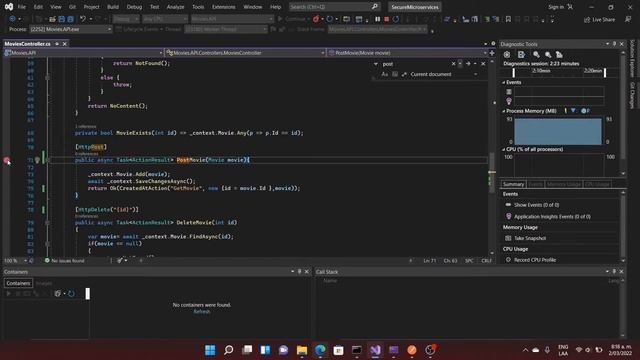Viewport: 640px width, 360px height.
Task: Save current file with disk icon
Action: point(62,19)
